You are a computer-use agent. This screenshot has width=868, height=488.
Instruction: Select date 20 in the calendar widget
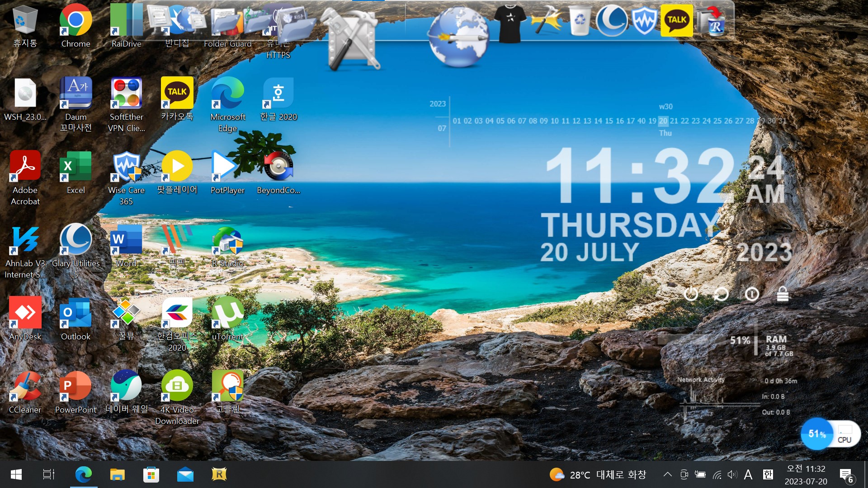coord(663,121)
